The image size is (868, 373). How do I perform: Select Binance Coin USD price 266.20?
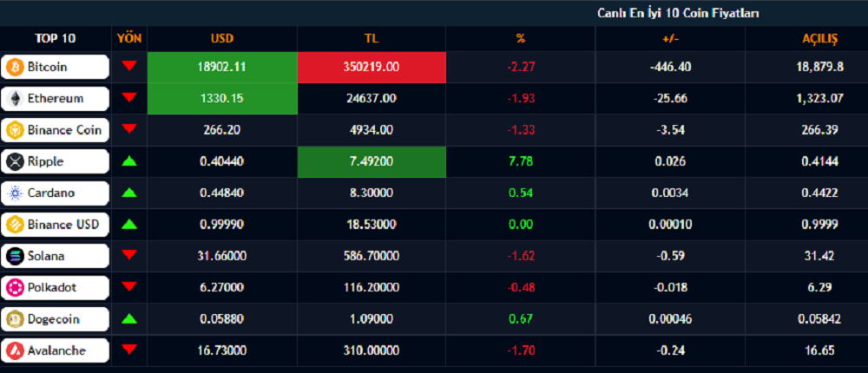click(x=222, y=130)
